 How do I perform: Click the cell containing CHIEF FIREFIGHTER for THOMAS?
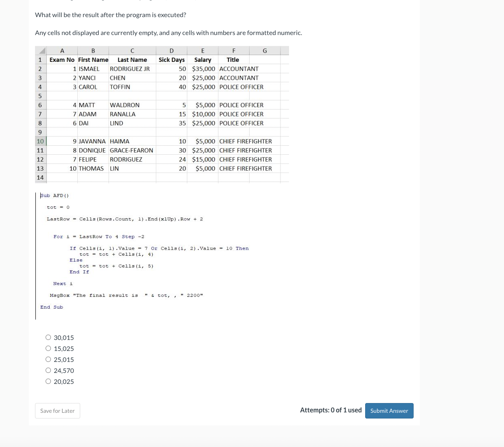pos(245,168)
